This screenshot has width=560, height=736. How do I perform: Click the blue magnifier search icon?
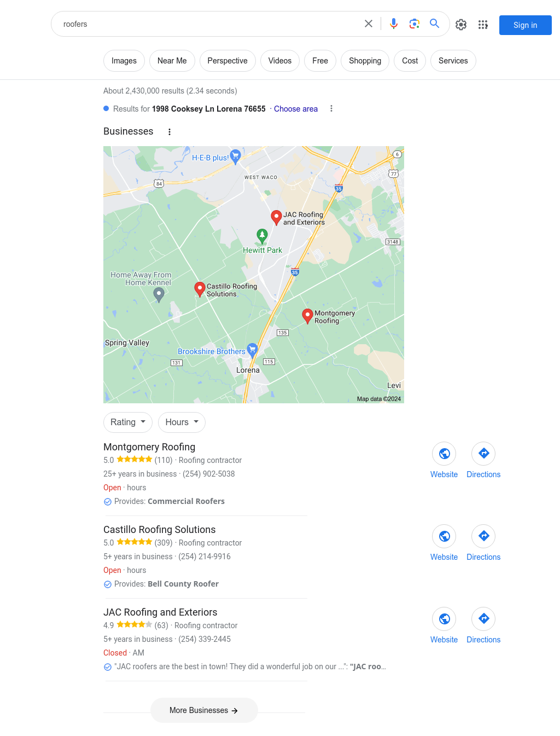pos(435,24)
